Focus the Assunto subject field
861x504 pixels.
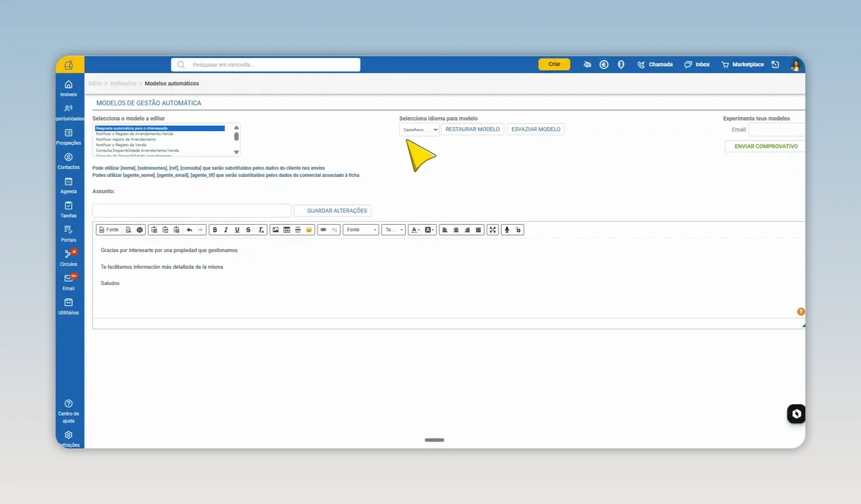click(192, 211)
